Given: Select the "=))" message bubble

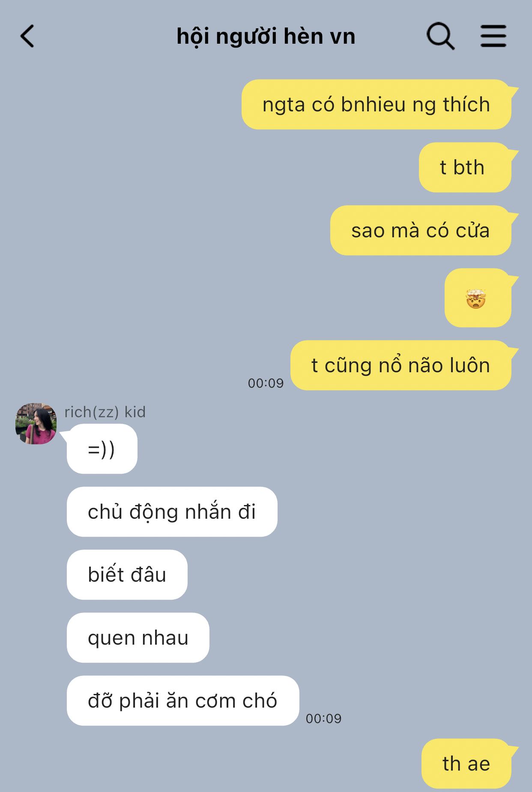Looking at the screenshot, I should (102, 449).
